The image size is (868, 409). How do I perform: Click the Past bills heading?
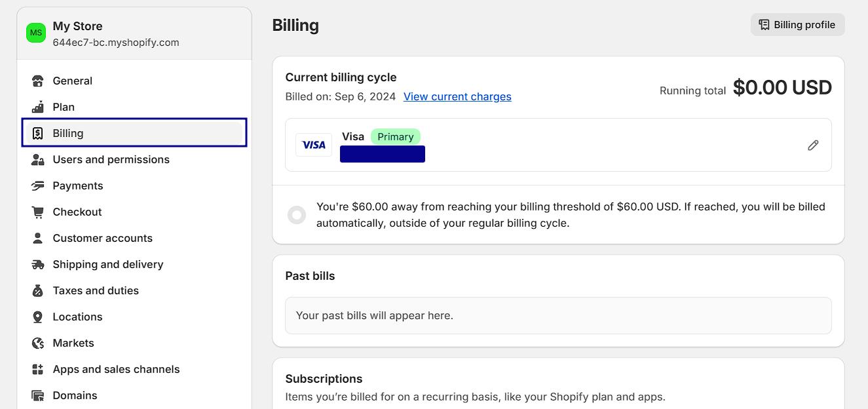pyautogui.click(x=310, y=276)
